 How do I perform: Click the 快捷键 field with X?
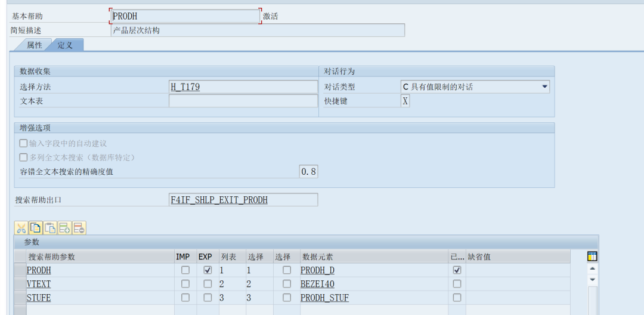[x=405, y=101]
